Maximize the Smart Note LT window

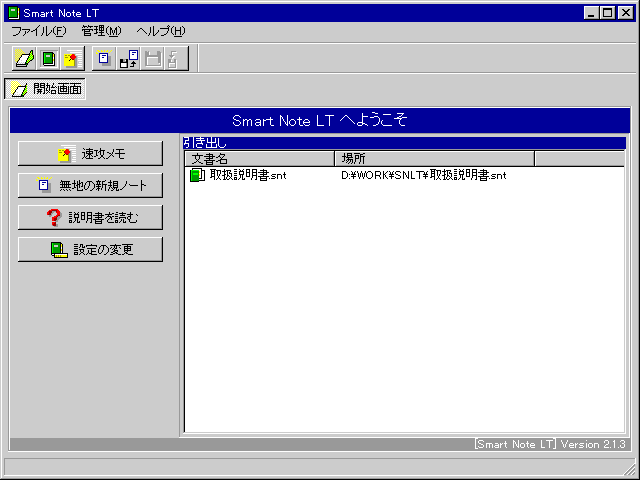tap(607, 13)
